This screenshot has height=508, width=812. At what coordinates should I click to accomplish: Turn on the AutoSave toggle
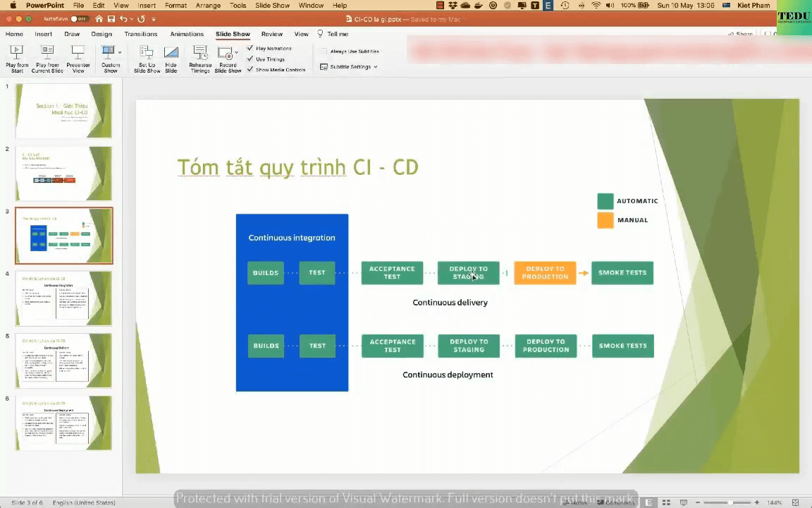(78, 19)
